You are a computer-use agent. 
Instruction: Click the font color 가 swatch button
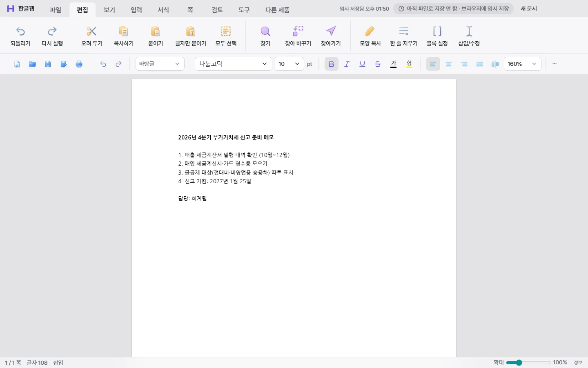coord(394,64)
